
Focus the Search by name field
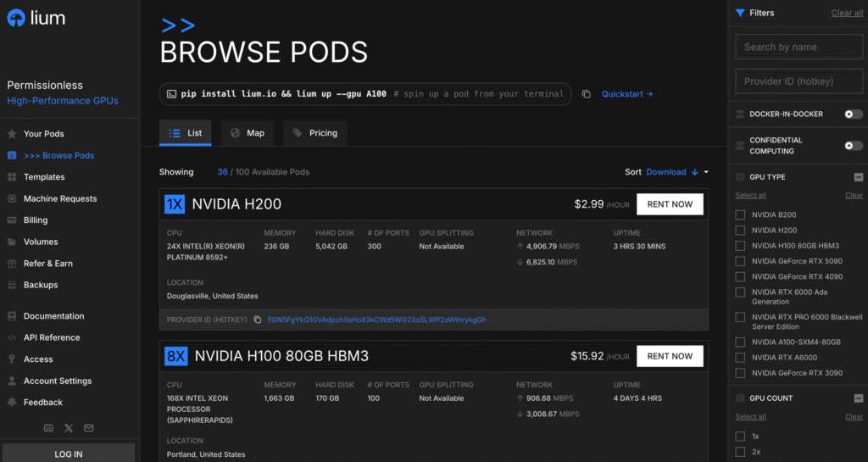pos(798,47)
